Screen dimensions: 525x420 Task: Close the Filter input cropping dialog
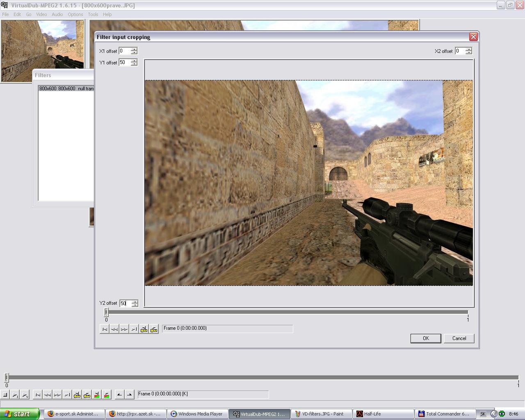click(x=473, y=37)
